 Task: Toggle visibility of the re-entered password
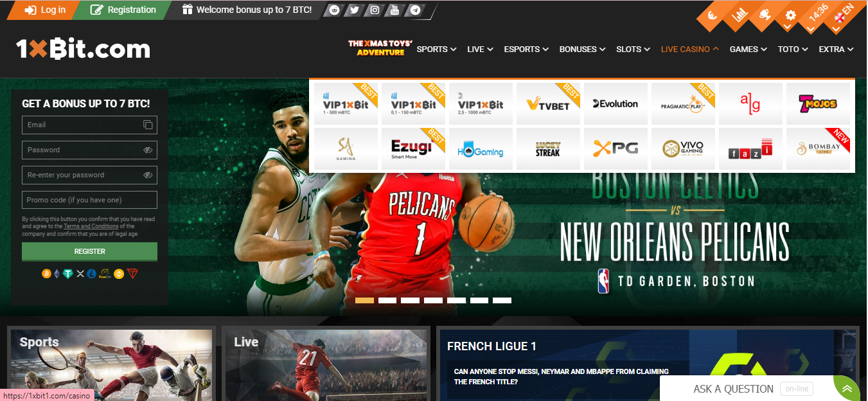148,175
